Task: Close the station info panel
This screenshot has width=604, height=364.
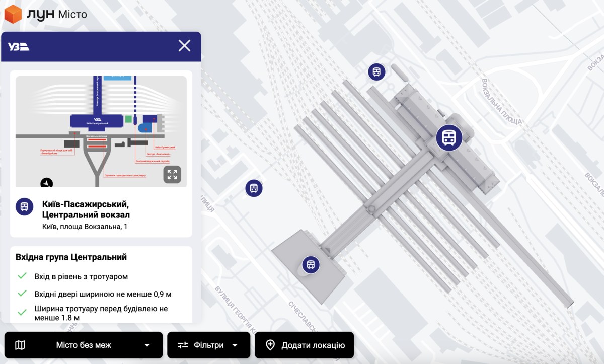Action: [x=184, y=46]
